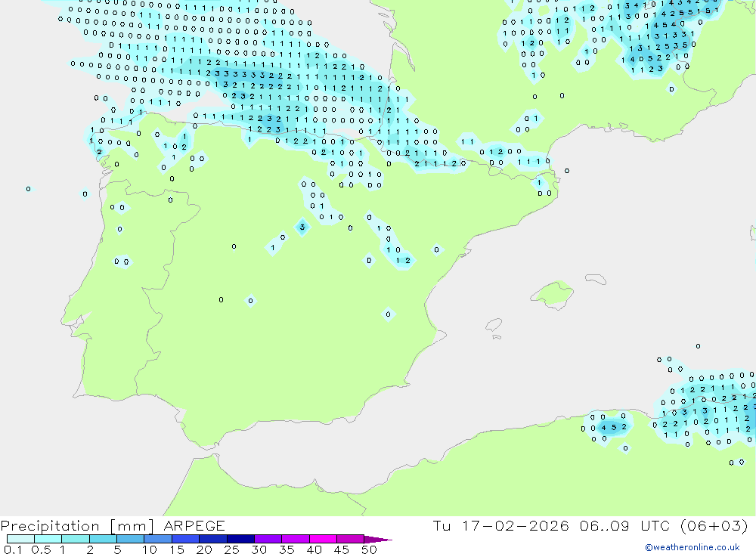
Task: Click the legend label "0.1"
Action: 13,549
